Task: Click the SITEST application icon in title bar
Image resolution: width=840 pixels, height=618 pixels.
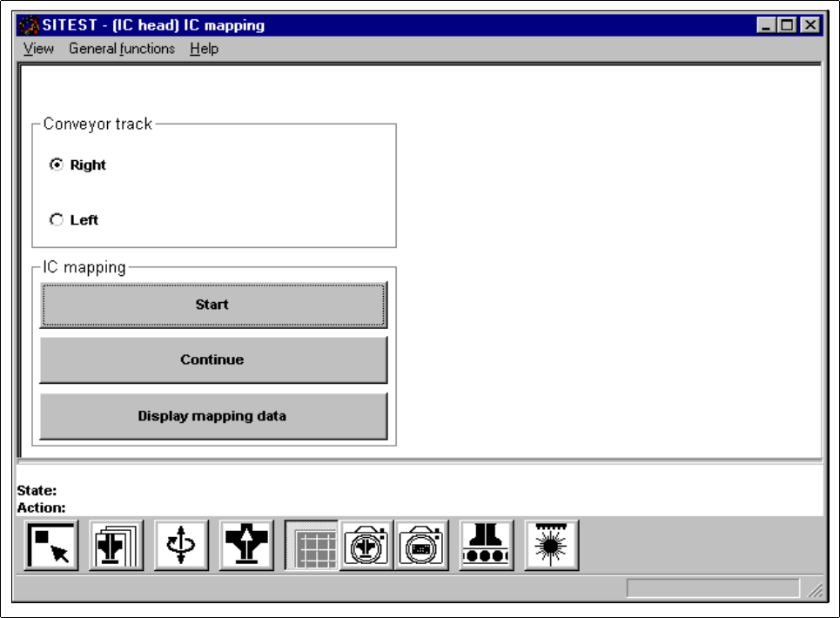Action: click(29, 25)
